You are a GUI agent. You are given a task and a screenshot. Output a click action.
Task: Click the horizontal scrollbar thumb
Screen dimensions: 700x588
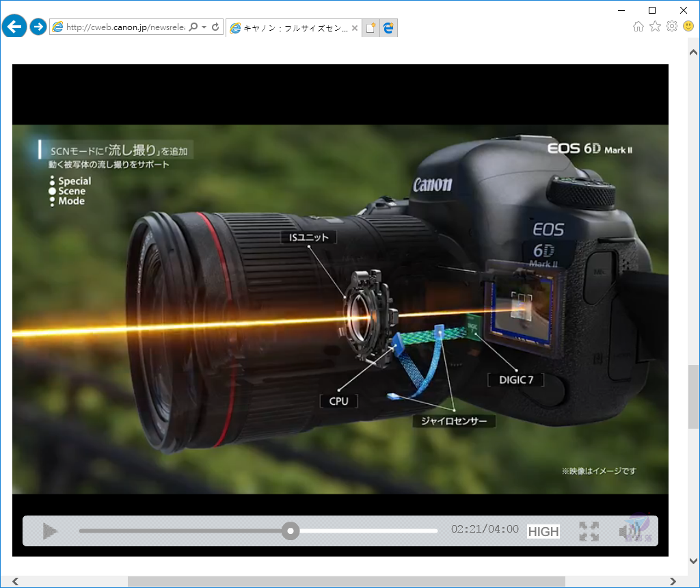tap(347, 581)
